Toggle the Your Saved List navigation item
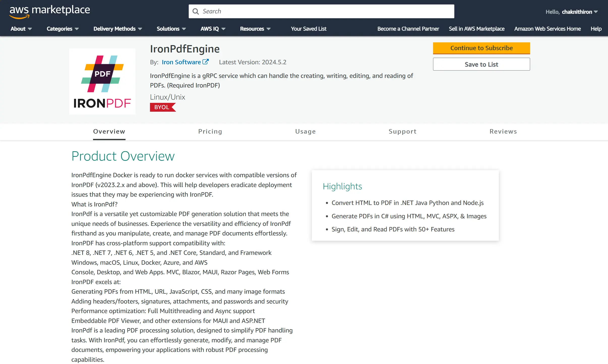This screenshot has height=364, width=608. (x=309, y=28)
